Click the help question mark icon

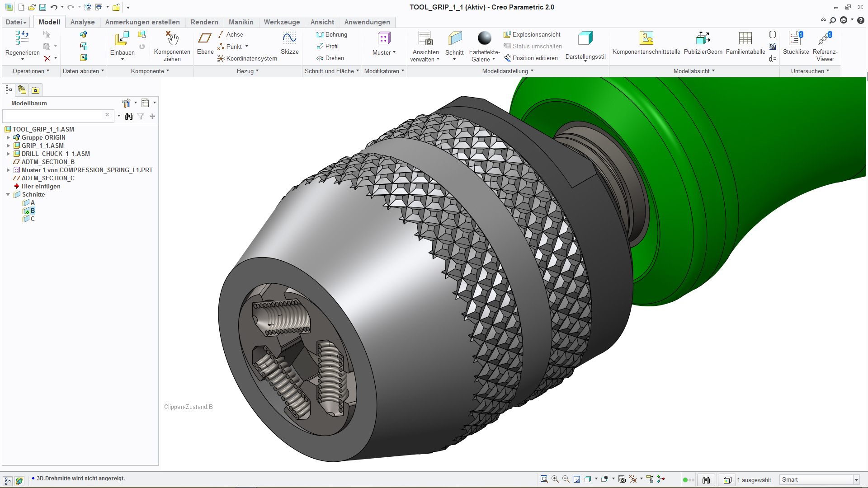pyautogui.click(x=861, y=20)
